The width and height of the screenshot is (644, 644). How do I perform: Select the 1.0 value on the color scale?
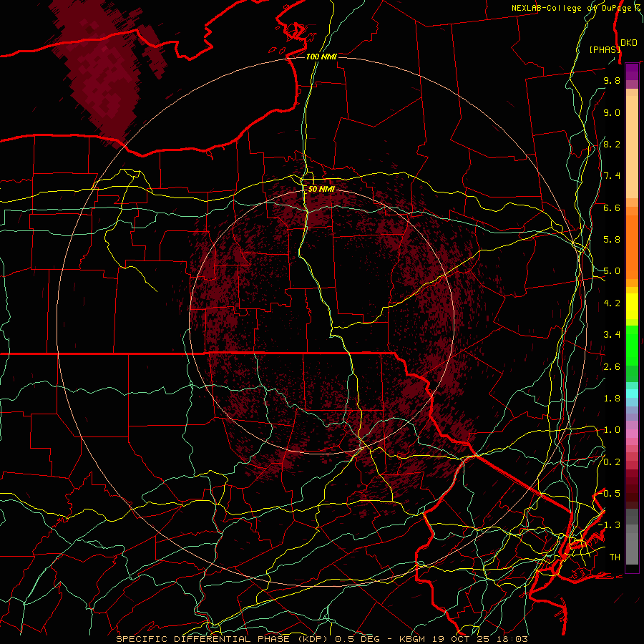(612, 430)
